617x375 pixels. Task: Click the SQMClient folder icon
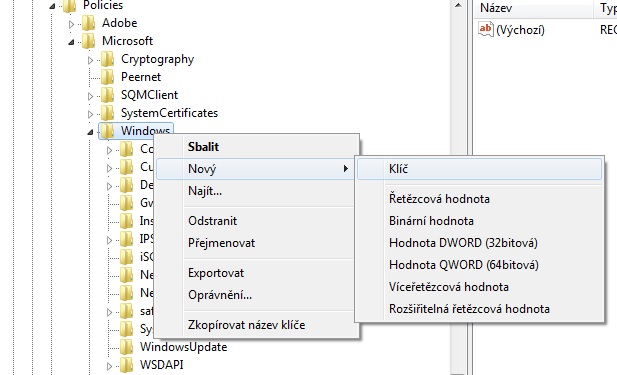[x=107, y=95]
